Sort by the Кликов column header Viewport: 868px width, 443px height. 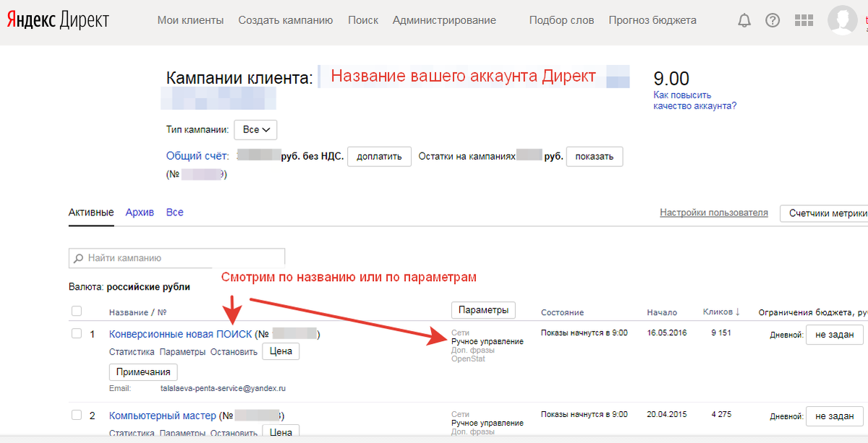pyautogui.click(x=721, y=312)
